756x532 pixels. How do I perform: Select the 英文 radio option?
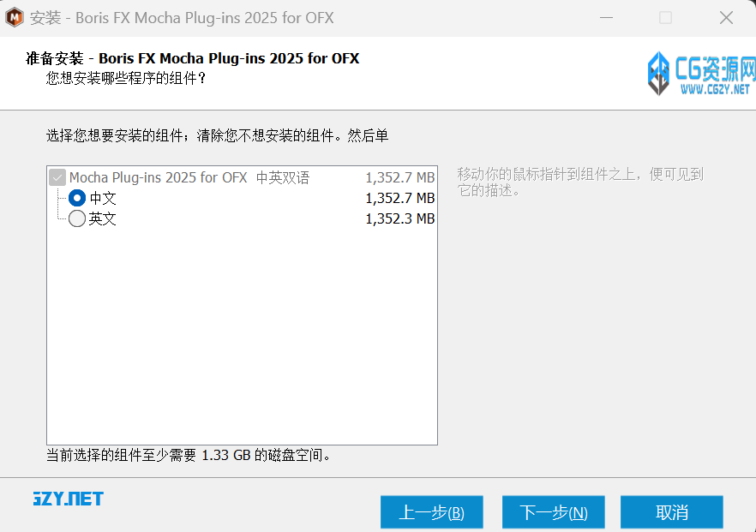pos(77,218)
